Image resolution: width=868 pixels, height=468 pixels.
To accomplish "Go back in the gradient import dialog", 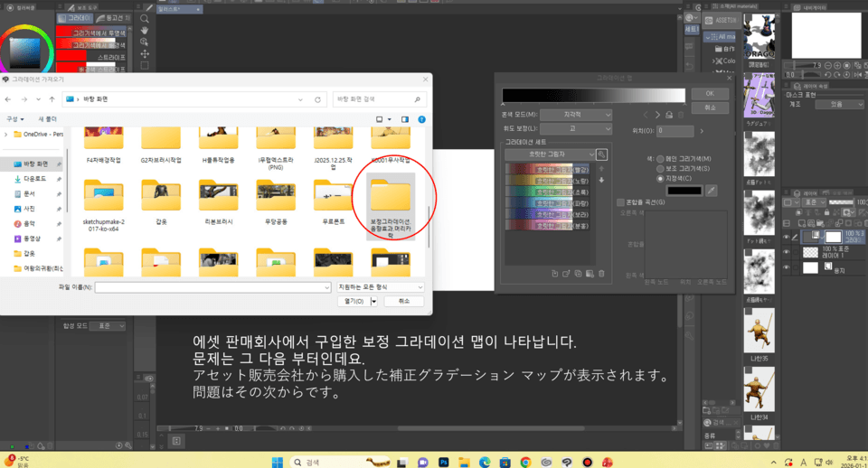I will point(8,99).
